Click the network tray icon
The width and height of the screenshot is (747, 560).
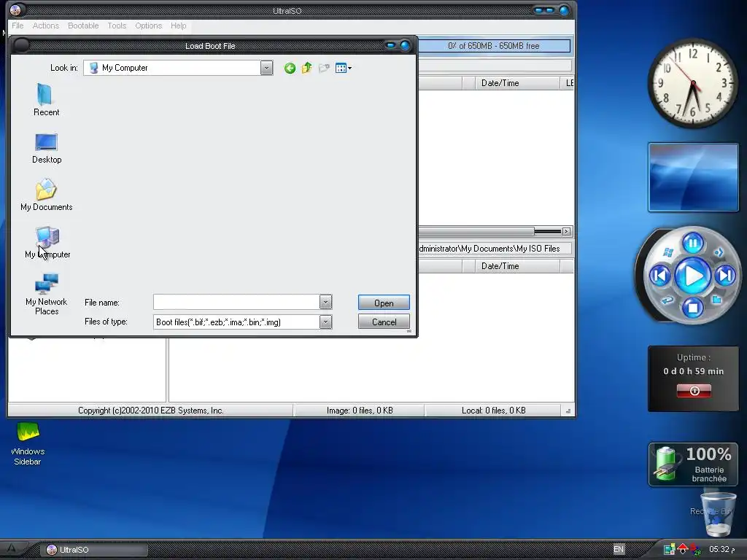click(x=669, y=550)
